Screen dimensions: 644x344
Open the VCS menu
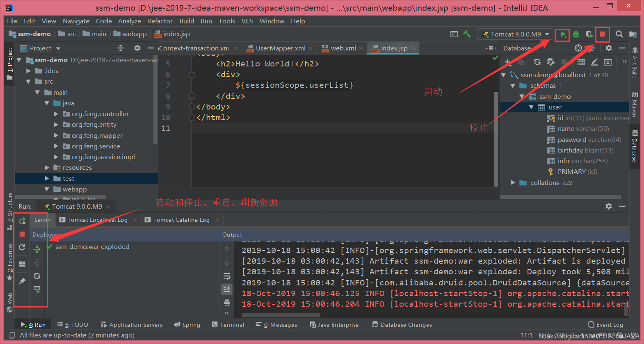click(x=247, y=21)
